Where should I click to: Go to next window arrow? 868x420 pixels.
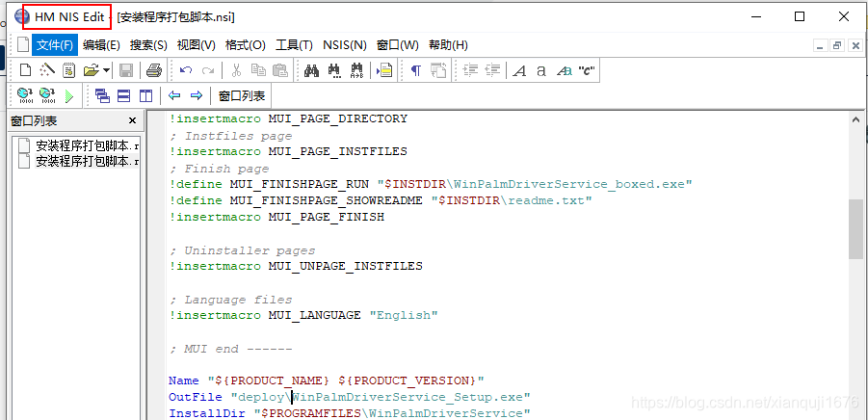[x=196, y=95]
